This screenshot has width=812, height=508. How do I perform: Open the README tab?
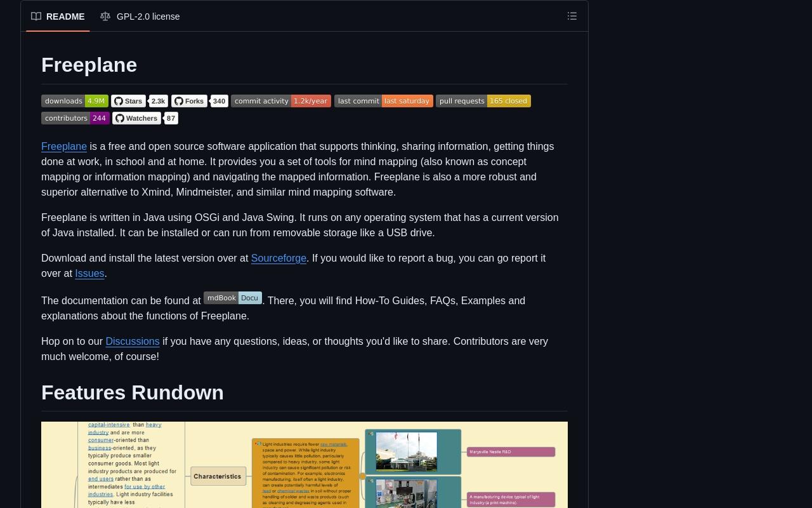pos(58,17)
